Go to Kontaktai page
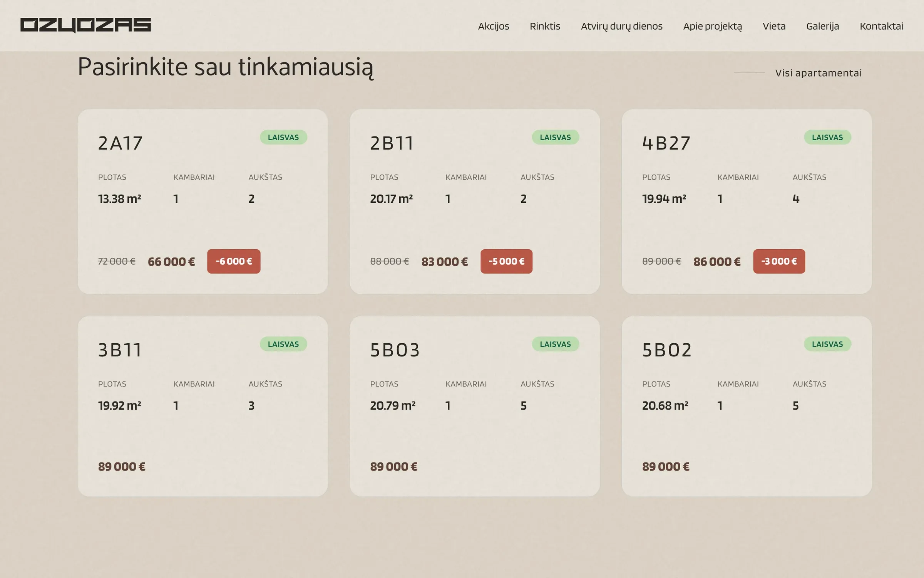The height and width of the screenshot is (578, 924). coord(881,26)
